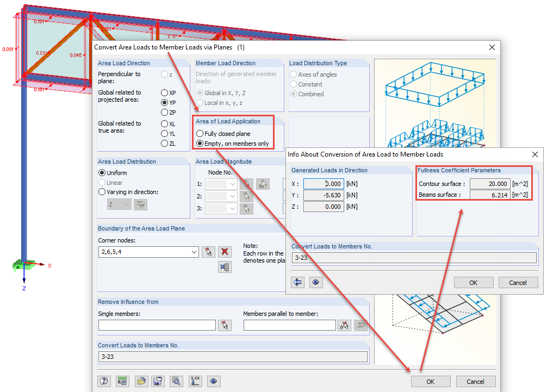Select the Empty, on members only option

tap(200, 142)
